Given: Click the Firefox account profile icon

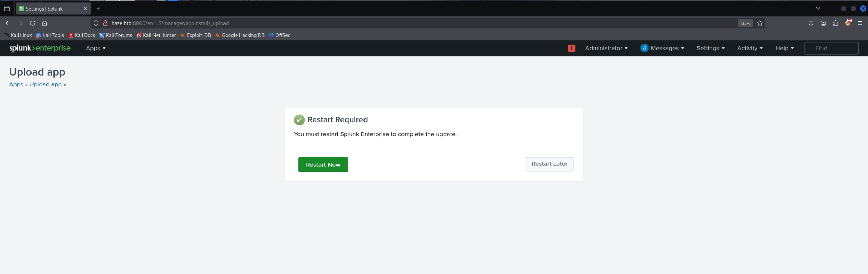Looking at the screenshot, I should coord(823,23).
